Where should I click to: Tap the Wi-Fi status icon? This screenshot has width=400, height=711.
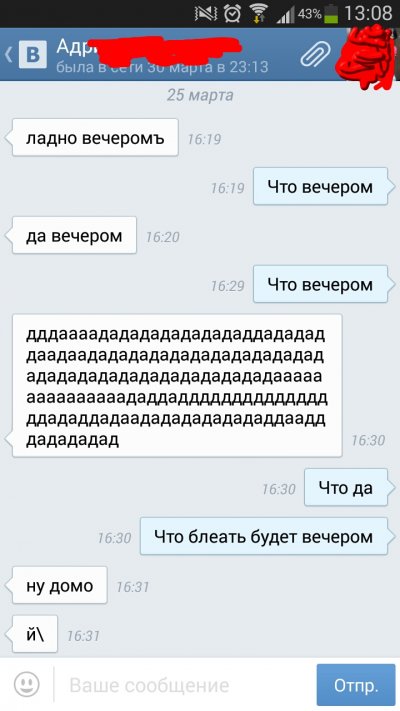[259, 13]
